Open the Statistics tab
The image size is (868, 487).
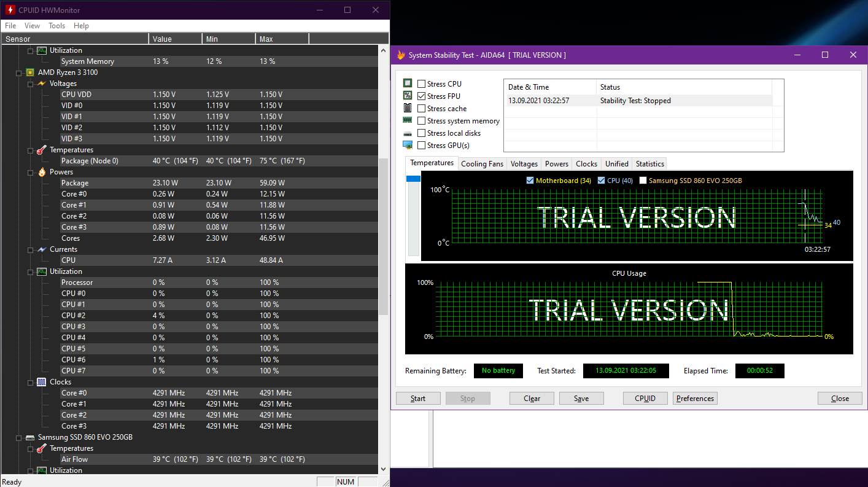coord(650,164)
